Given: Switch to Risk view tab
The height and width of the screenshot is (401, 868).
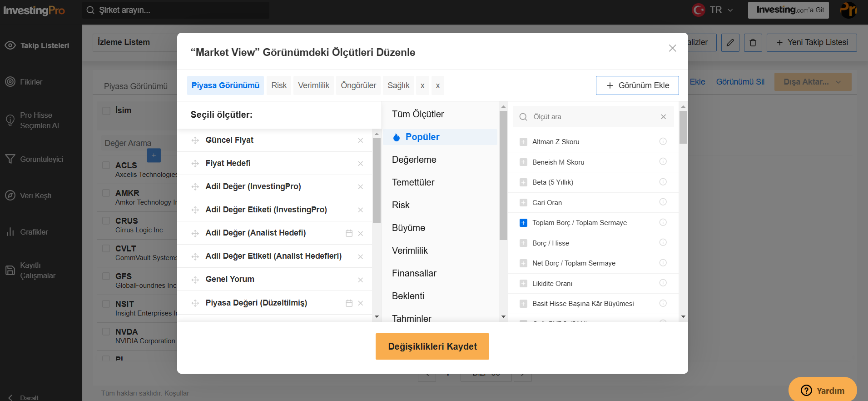Looking at the screenshot, I should tap(279, 85).
